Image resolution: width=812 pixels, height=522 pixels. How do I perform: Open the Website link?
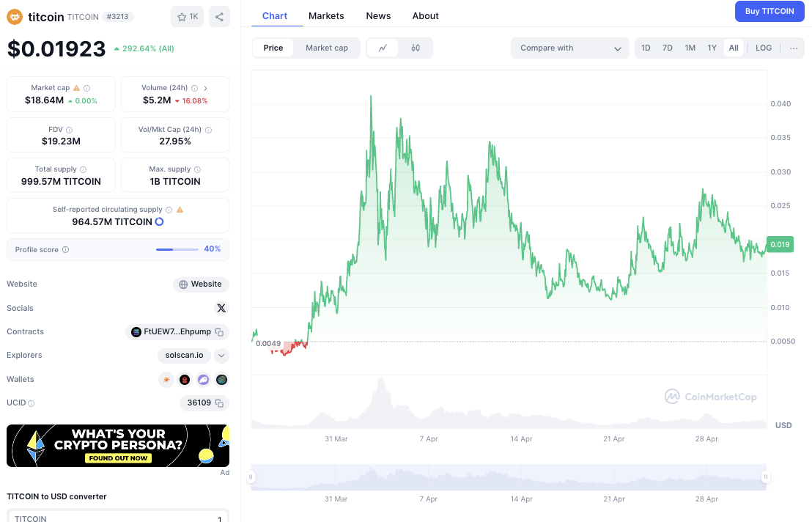201,284
